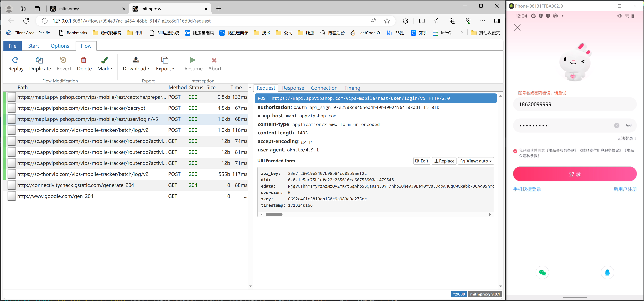This screenshot has width=644, height=301.
Task: Close the phone login screen X
Action: [517, 27]
